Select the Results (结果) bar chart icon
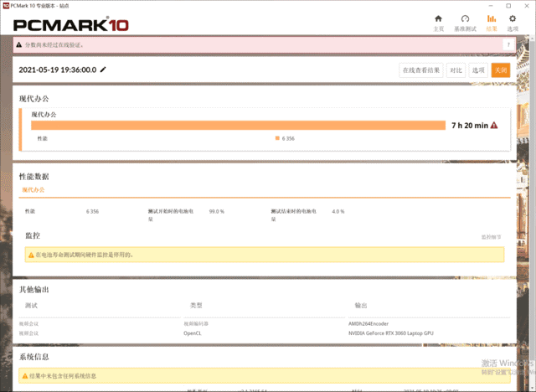This screenshot has width=536, height=392. pyautogui.click(x=492, y=18)
